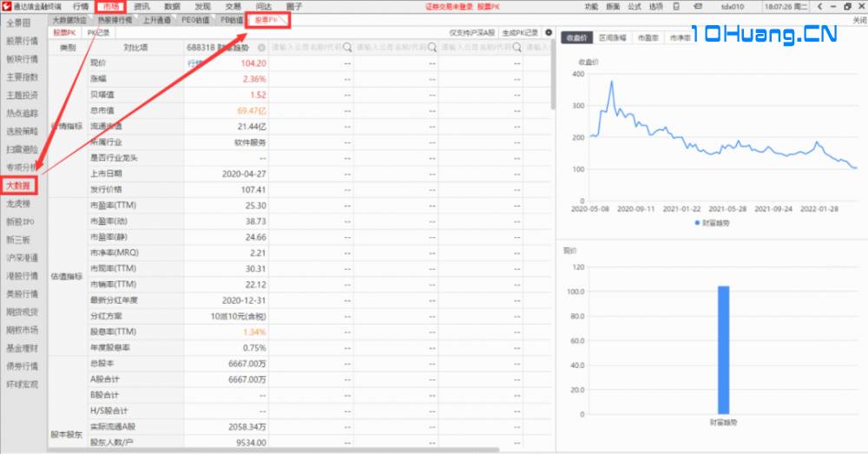Click the 生成PK记录 button

pyautogui.click(x=520, y=33)
